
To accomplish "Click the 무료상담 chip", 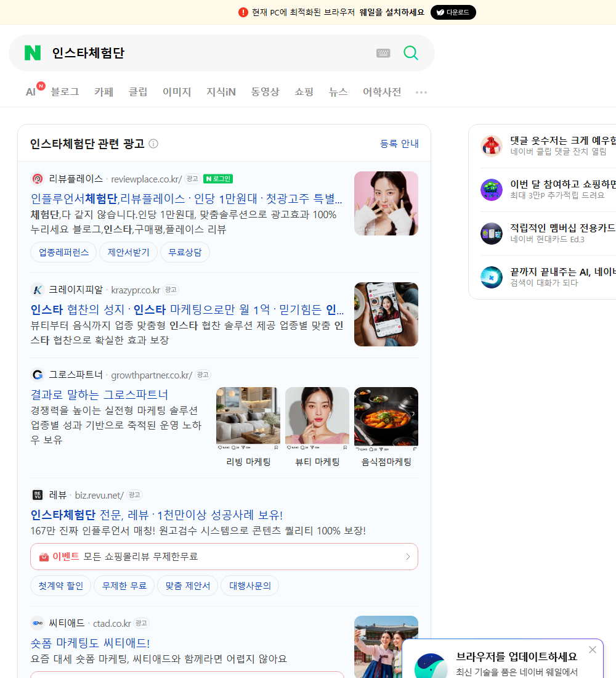I will [x=185, y=252].
